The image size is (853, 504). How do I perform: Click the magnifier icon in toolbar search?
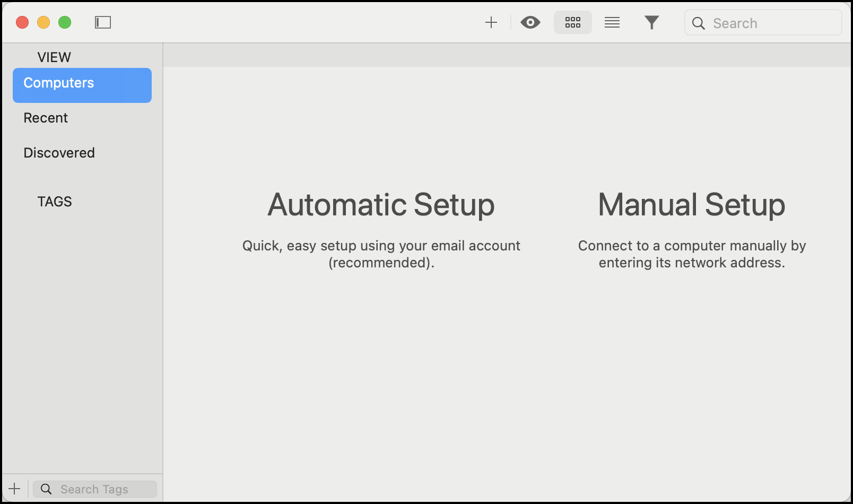tap(699, 23)
